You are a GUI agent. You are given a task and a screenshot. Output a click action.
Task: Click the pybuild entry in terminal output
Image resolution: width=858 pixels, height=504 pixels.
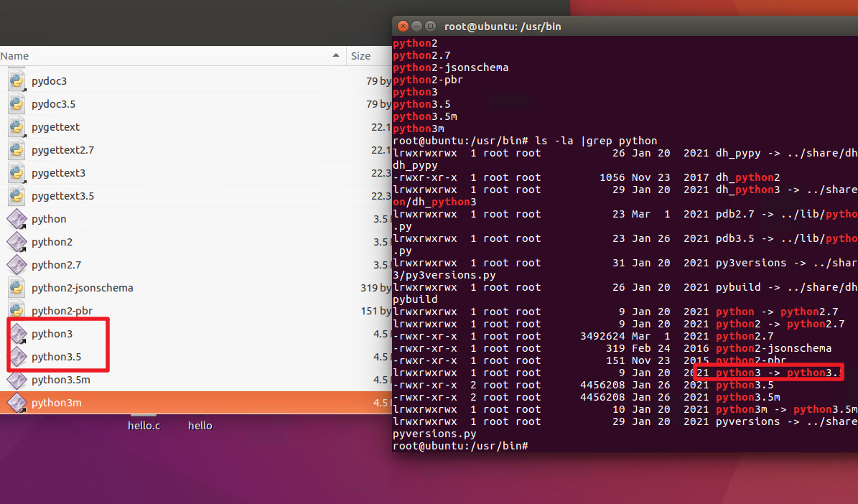pyautogui.click(x=737, y=287)
